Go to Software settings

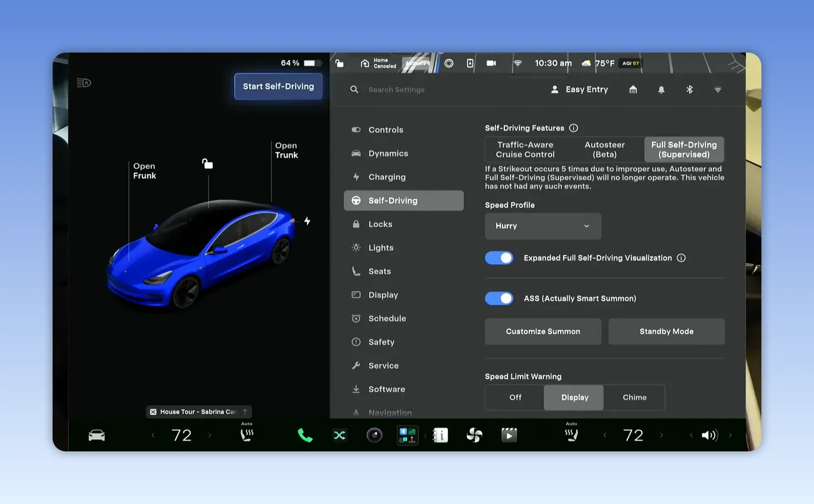point(404,389)
